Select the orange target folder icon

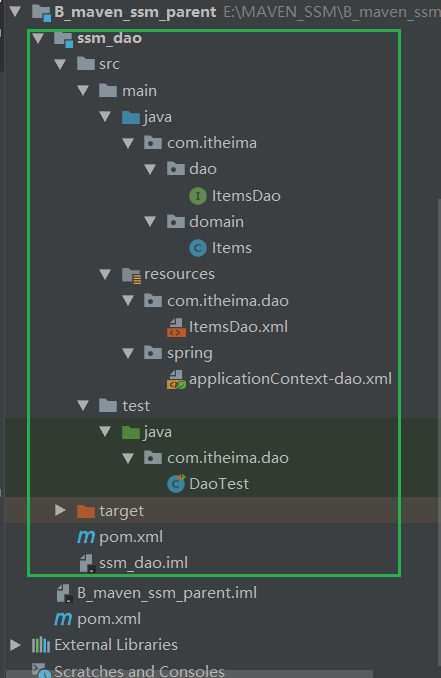point(86,511)
